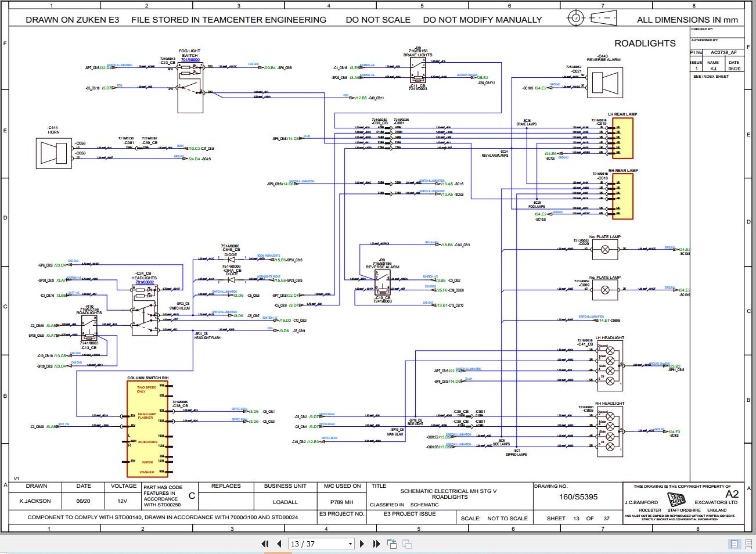Click the HEADLIGHTS switch -C24_CB symbol
Image resolution: width=756 pixels, height=554 pixels.
click(145, 310)
